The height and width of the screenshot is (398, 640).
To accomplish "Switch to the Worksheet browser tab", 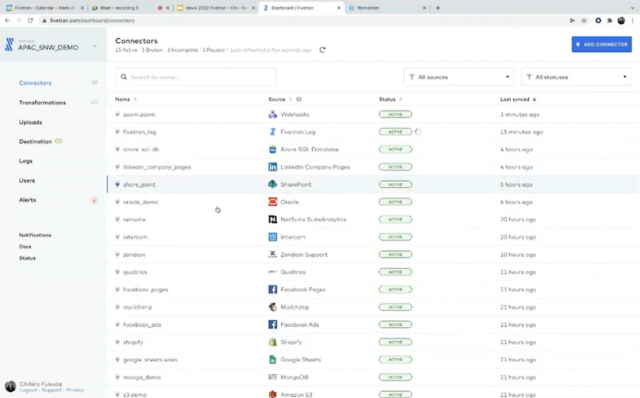I will coord(386,8).
